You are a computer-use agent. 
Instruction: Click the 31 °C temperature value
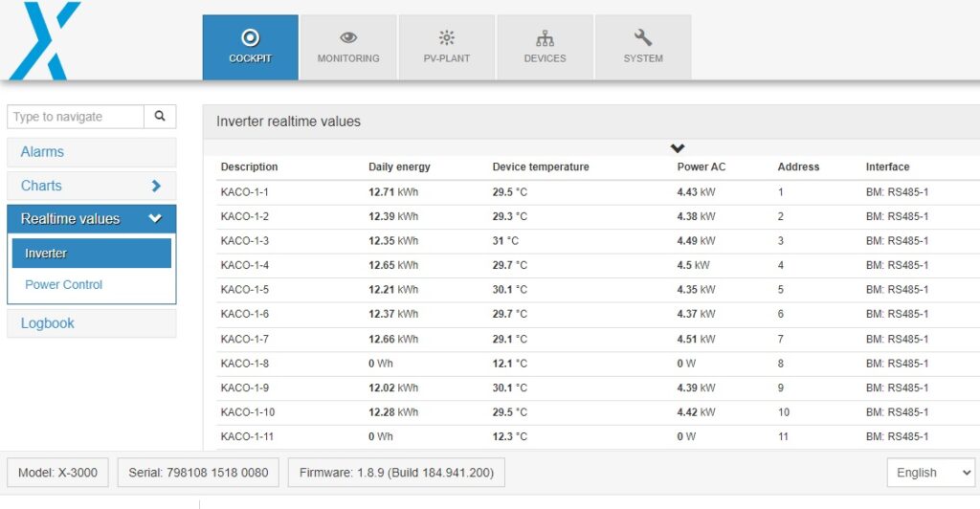(505, 240)
